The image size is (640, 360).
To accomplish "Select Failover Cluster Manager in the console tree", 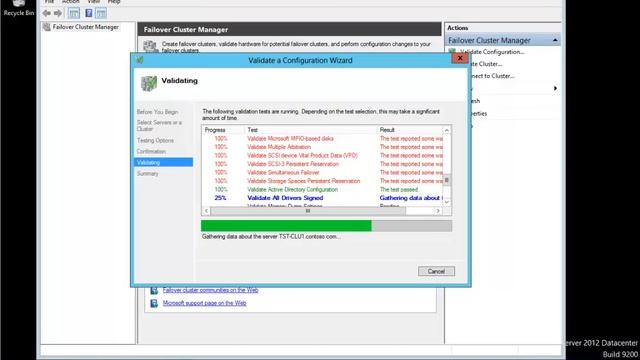I will point(86,27).
